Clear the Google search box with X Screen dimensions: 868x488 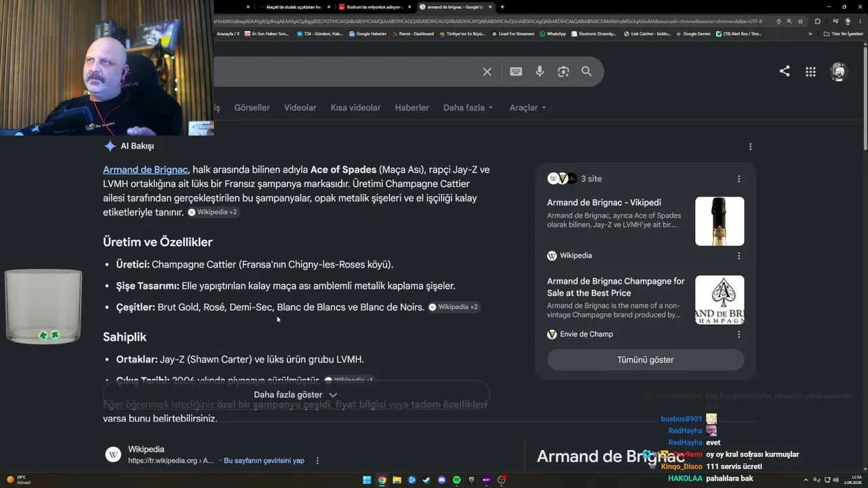(x=487, y=72)
